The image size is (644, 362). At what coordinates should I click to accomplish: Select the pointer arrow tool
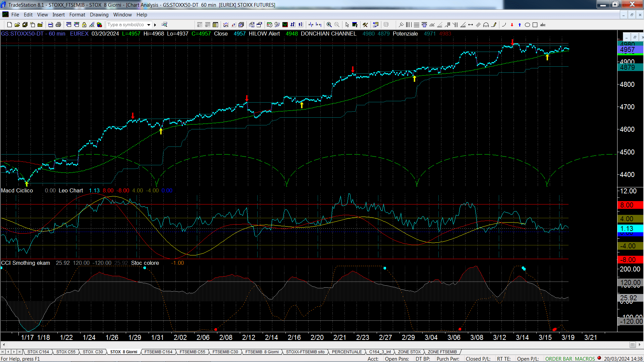tap(347, 25)
